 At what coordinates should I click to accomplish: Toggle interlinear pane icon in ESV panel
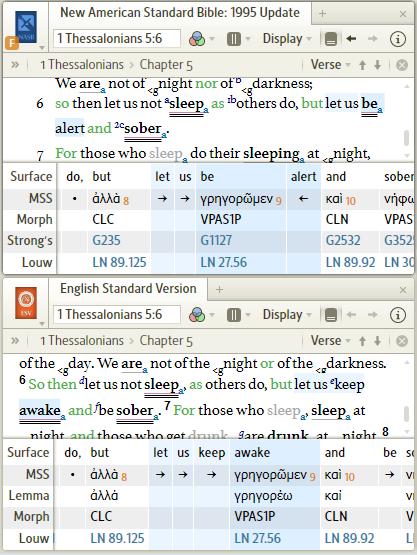coord(331,315)
